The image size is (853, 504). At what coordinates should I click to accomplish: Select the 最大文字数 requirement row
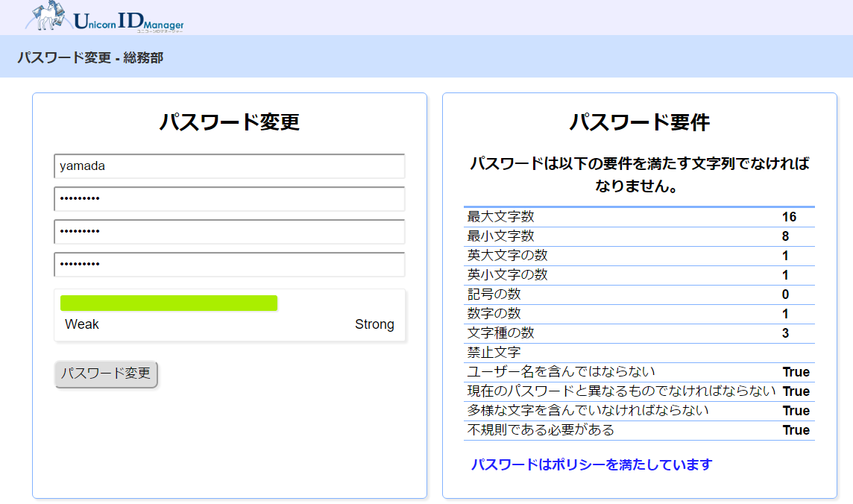tap(638, 217)
